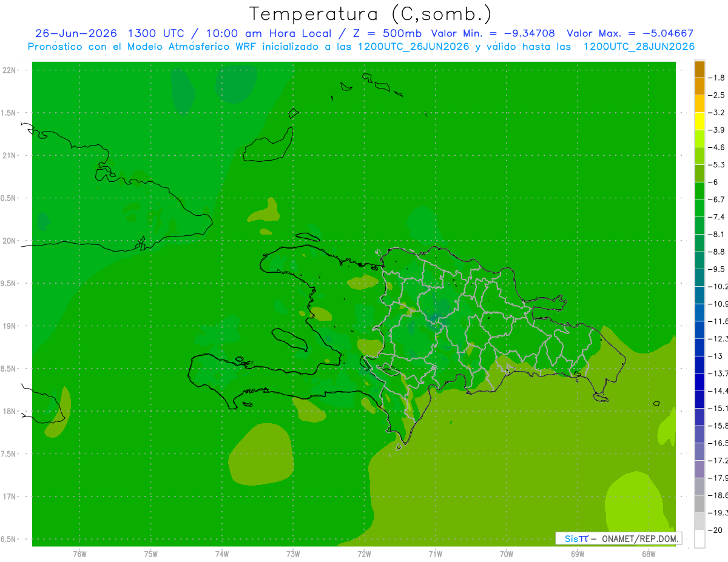Click the "74W" longitude axis label
This screenshot has width=728, height=562.
(x=222, y=554)
